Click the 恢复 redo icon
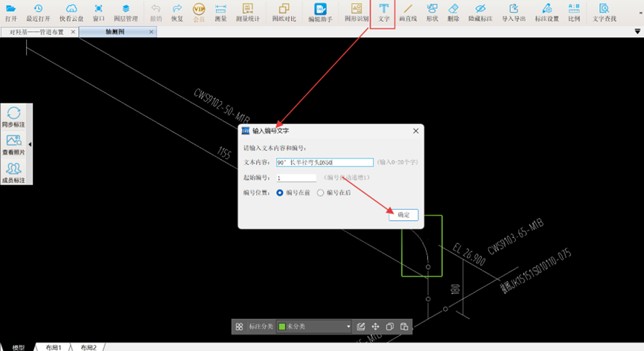The height and width of the screenshot is (351, 644). 177,13
